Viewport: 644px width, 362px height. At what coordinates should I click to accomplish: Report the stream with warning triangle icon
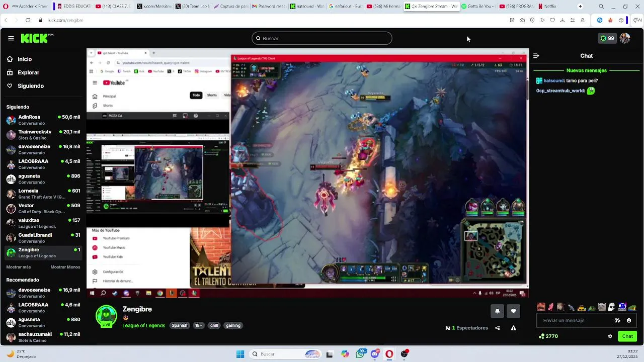pyautogui.click(x=513, y=328)
